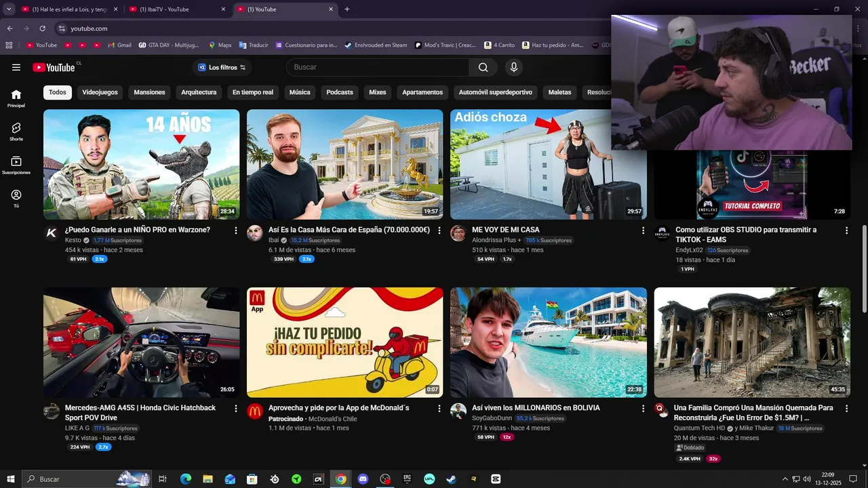Open Chrome apps grid in bookmarks bar
The height and width of the screenshot is (488, 868).
click(9, 45)
